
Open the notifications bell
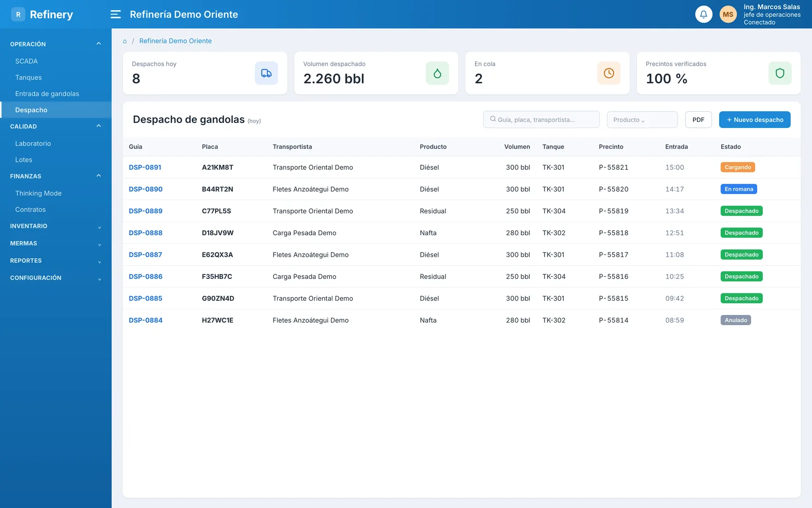703,14
